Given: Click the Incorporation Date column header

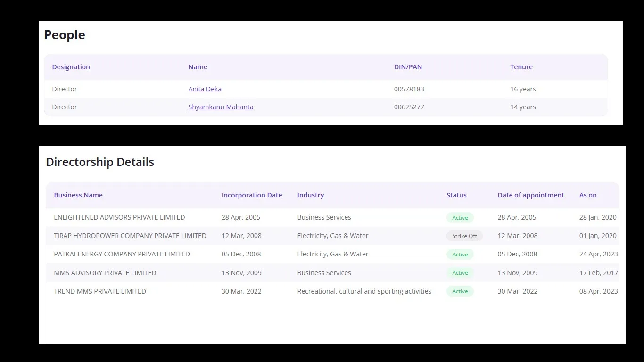Looking at the screenshot, I should 252,195.
